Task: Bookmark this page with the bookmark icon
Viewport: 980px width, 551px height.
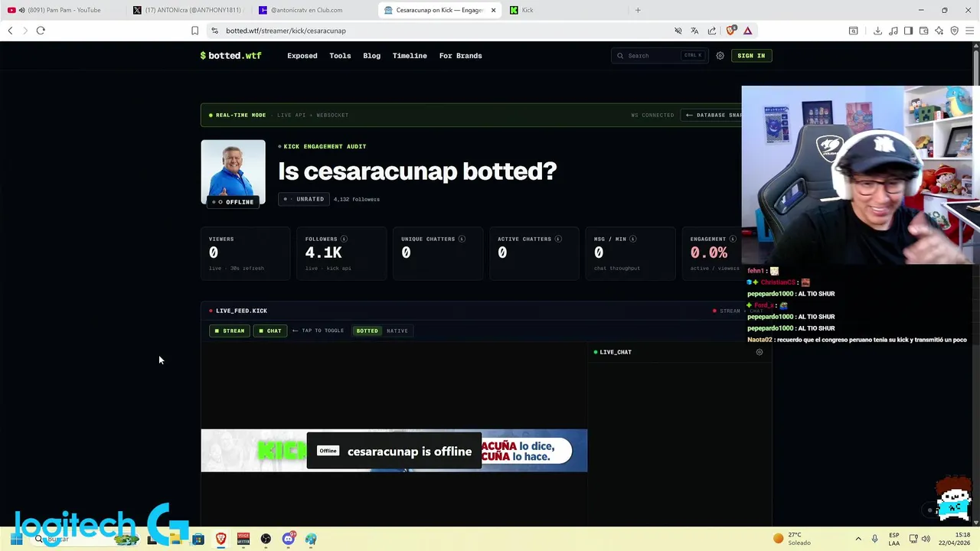Action: [x=194, y=31]
